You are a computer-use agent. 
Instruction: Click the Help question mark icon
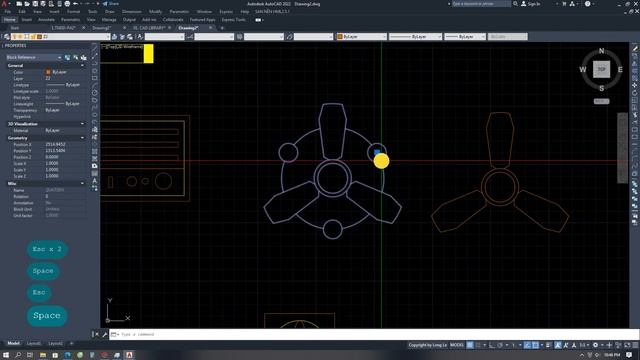(x=587, y=4)
